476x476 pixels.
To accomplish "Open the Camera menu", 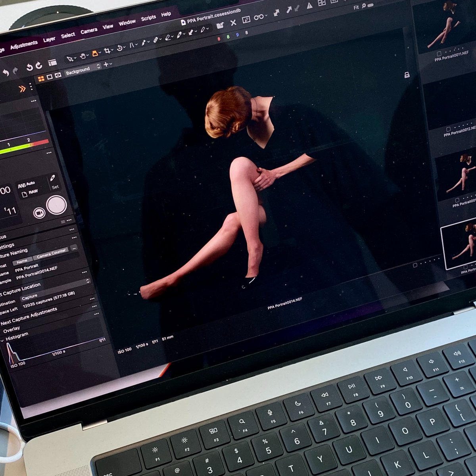I will click(x=89, y=31).
